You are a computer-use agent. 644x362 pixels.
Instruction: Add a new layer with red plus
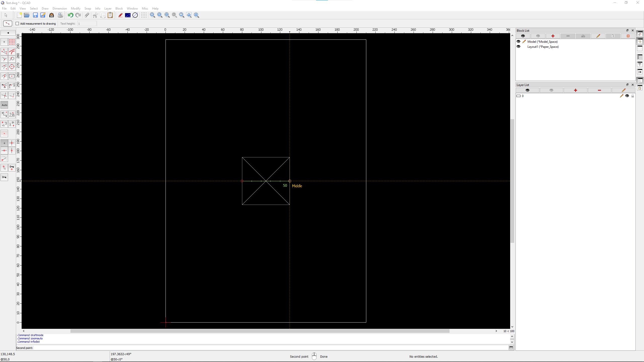pos(576,90)
